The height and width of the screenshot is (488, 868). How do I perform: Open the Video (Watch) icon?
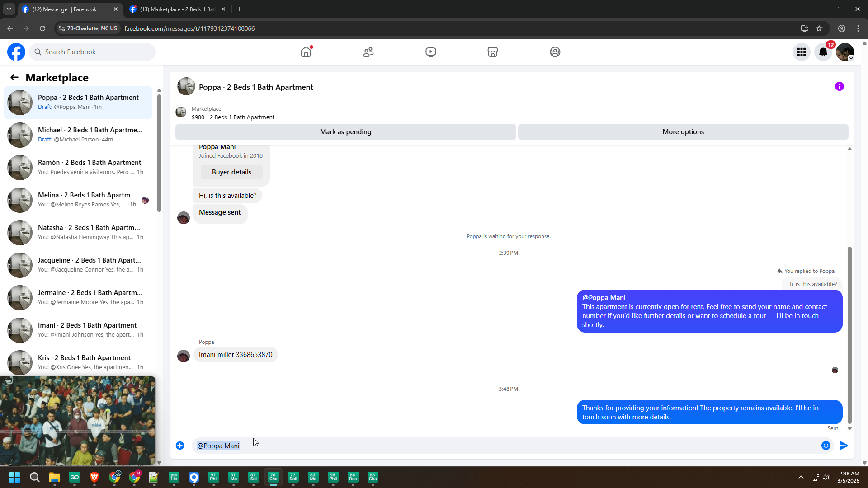(x=431, y=52)
